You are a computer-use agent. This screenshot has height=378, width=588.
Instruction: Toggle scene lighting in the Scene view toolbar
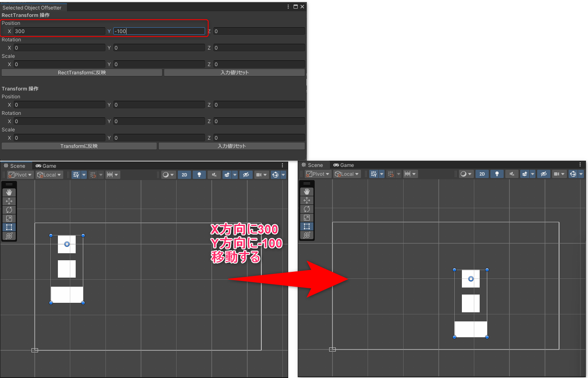click(x=199, y=174)
